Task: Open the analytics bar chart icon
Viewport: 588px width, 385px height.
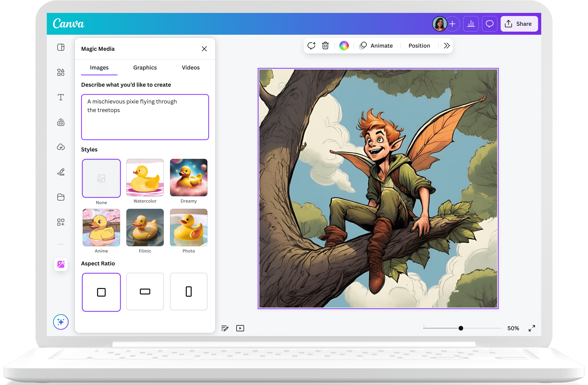Action: pyautogui.click(x=471, y=24)
